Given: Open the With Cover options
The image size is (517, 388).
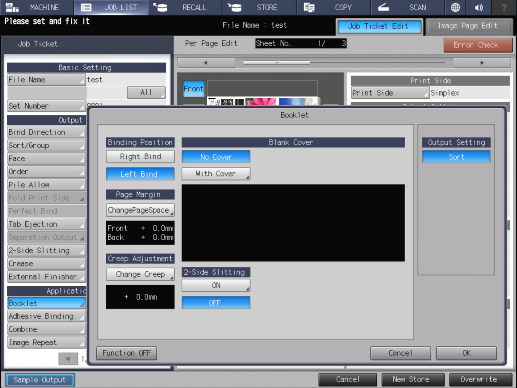Looking at the screenshot, I should click(x=216, y=174).
